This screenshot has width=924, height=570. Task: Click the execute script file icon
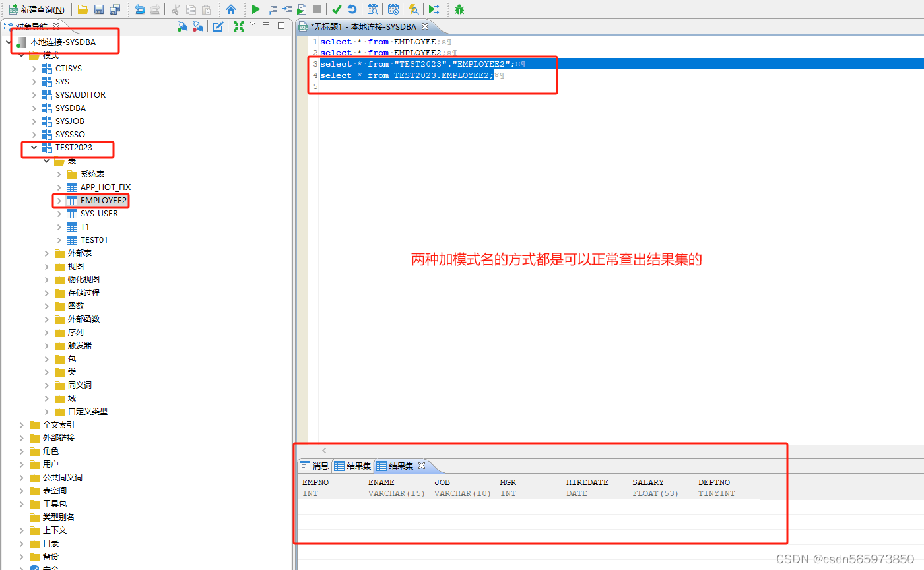click(302, 9)
